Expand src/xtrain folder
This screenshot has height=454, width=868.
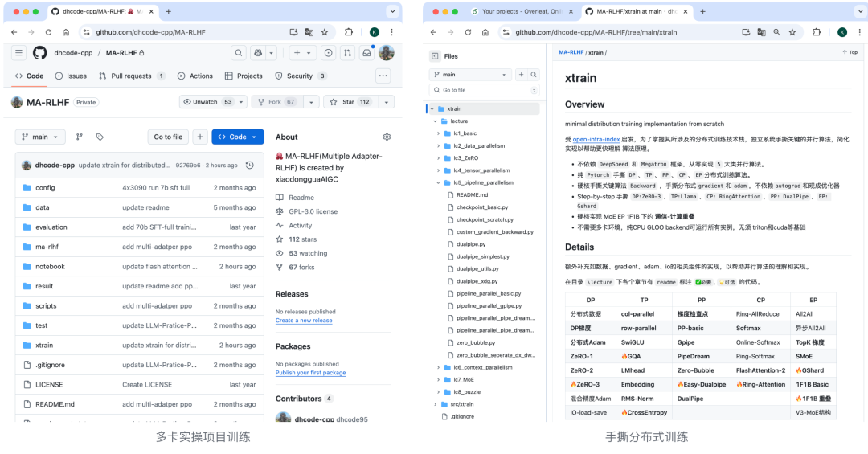pos(435,404)
